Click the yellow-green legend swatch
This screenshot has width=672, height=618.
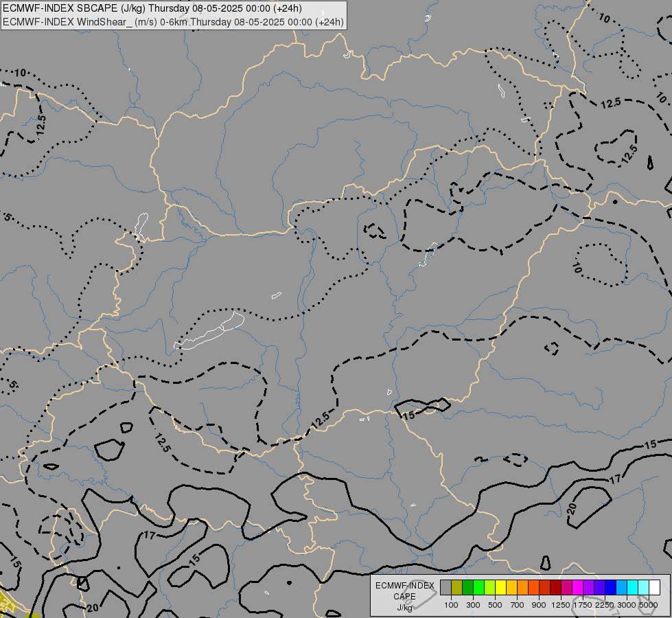coord(490,587)
